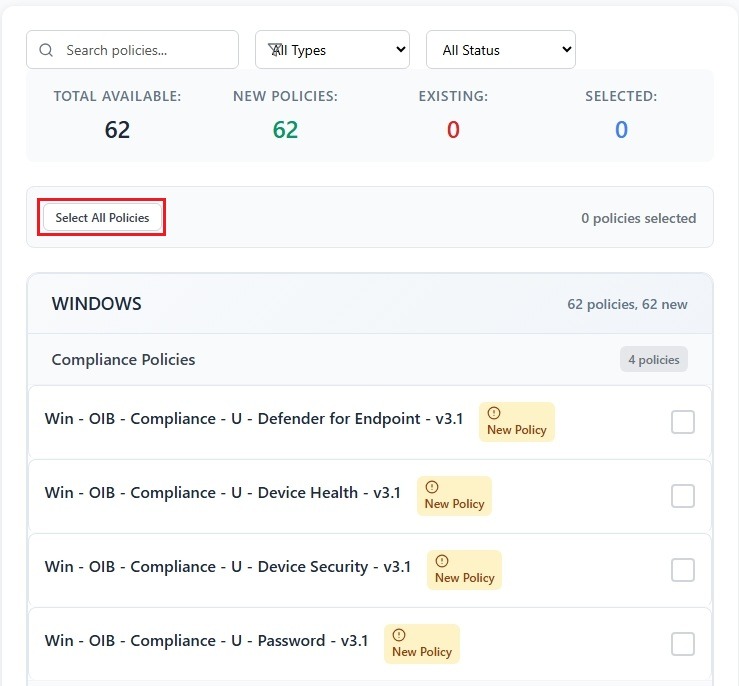
Task: Click the alert icon on Device Health badge
Action: [x=432, y=487]
